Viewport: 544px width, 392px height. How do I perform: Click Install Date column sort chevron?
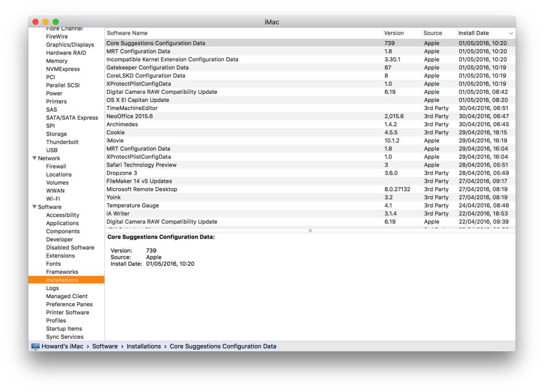click(510, 34)
